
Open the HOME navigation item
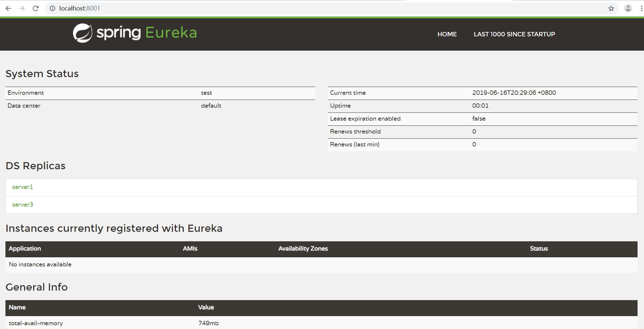coord(447,34)
